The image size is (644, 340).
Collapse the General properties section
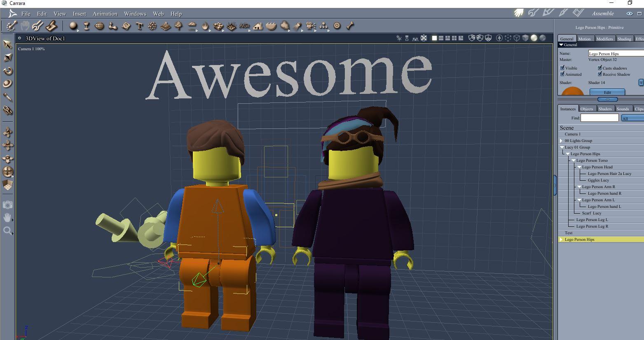561,44
